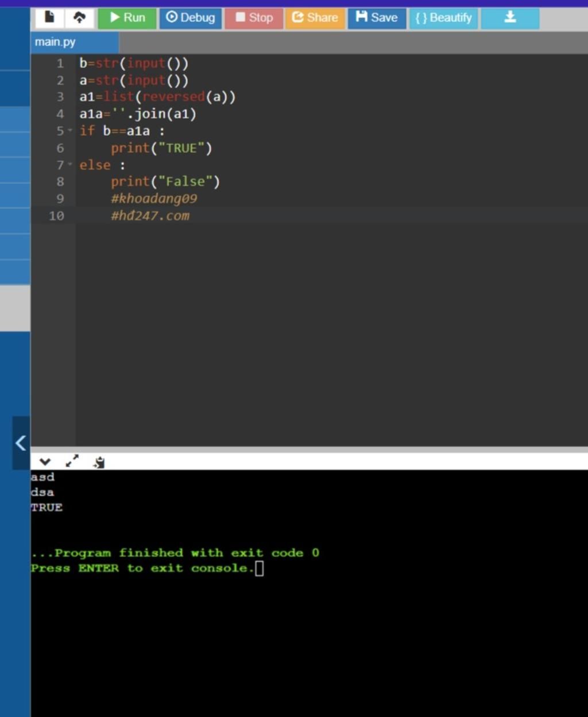
Task: Start the Debug session
Action: pyautogui.click(x=191, y=18)
